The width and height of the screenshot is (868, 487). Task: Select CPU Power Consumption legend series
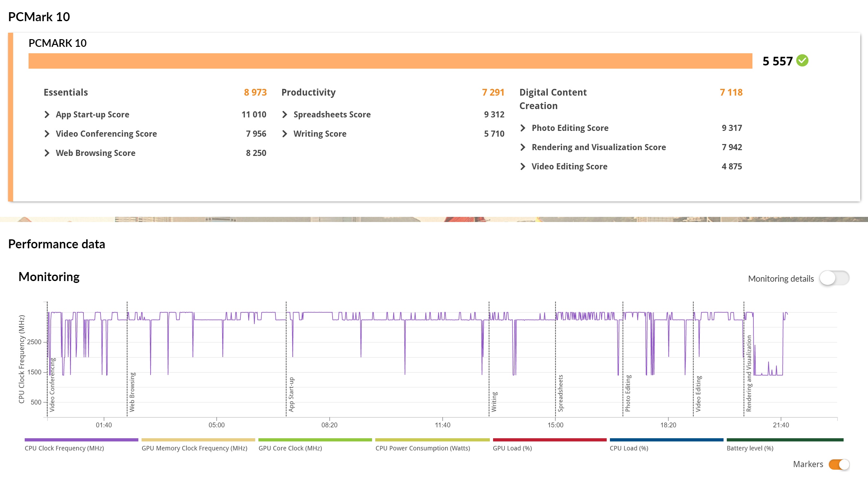coord(432,445)
